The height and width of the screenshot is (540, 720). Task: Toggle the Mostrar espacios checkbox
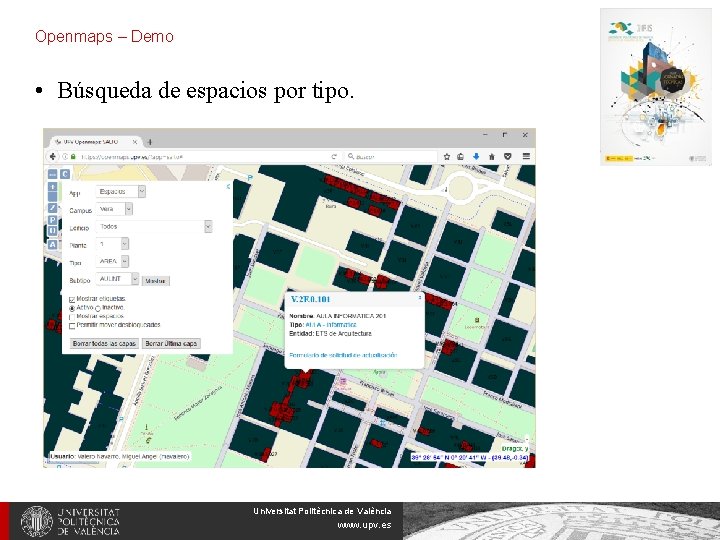[72, 317]
